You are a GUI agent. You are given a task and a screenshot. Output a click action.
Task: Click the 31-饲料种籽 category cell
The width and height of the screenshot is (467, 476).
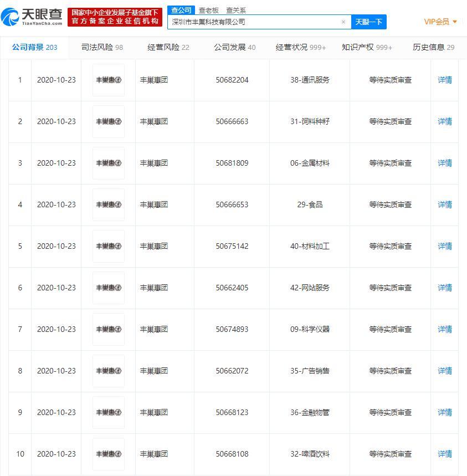tap(310, 121)
